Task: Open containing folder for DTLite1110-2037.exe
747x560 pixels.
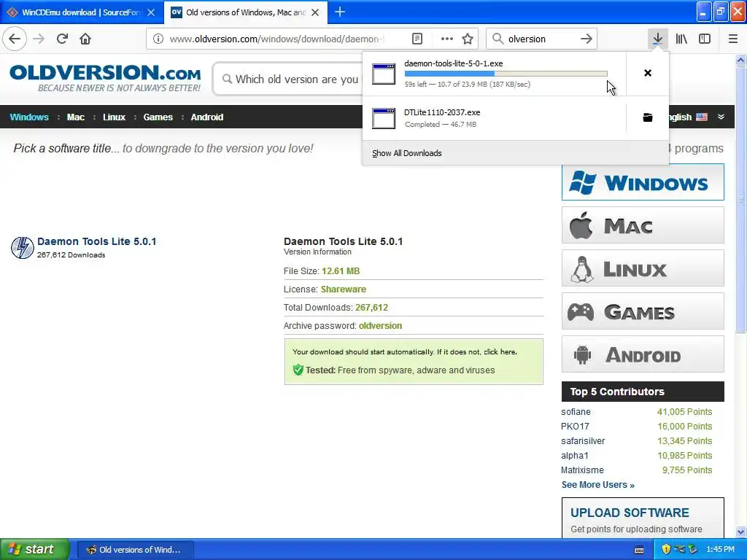Action: point(648,117)
